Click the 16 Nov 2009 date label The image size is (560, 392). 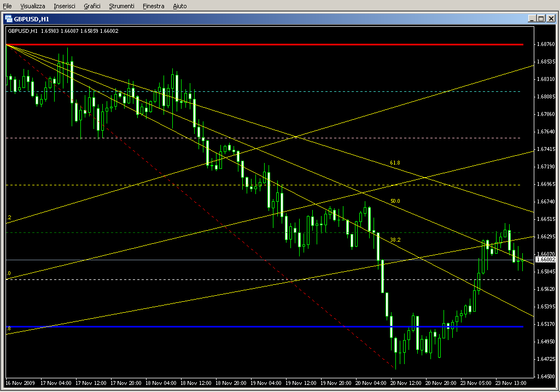(20, 383)
